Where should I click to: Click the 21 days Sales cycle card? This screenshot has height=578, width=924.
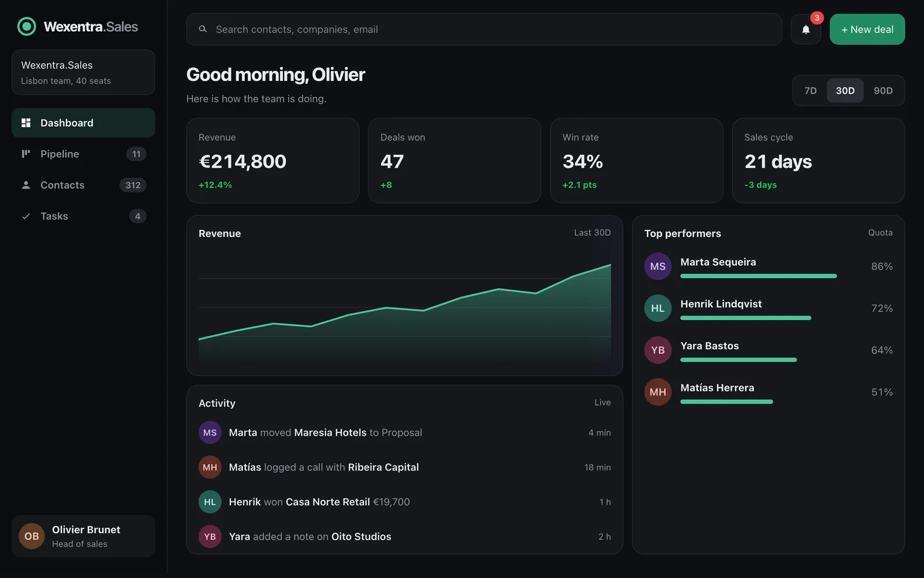[818, 161]
